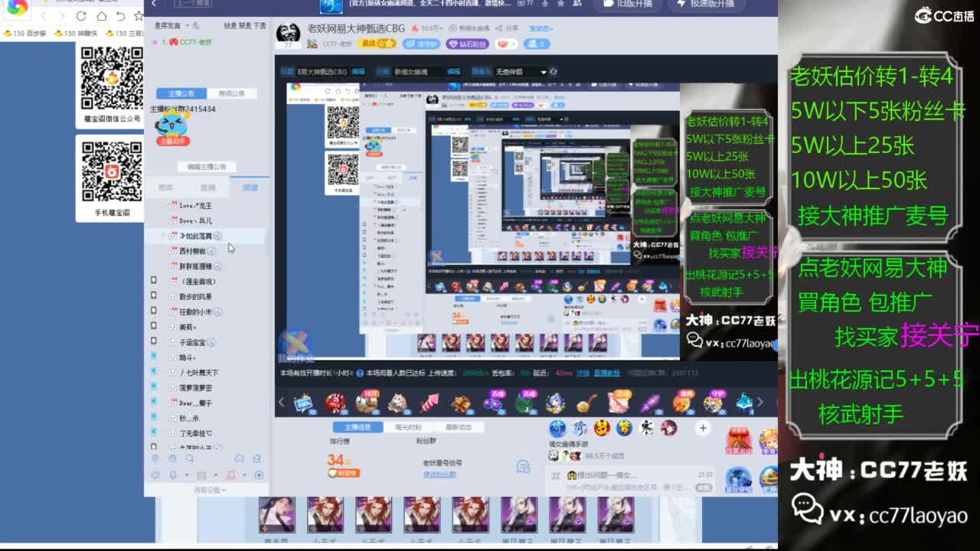Switch to the 直播 list tab
The height and width of the screenshot is (551, 980).
pyautogui.click(x=208, y=187)
